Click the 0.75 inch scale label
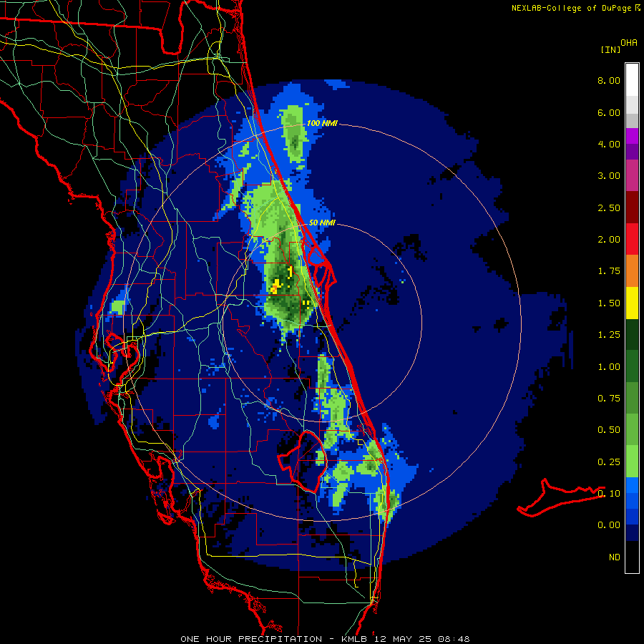644x644 pixels. click(x=609, y=399)
